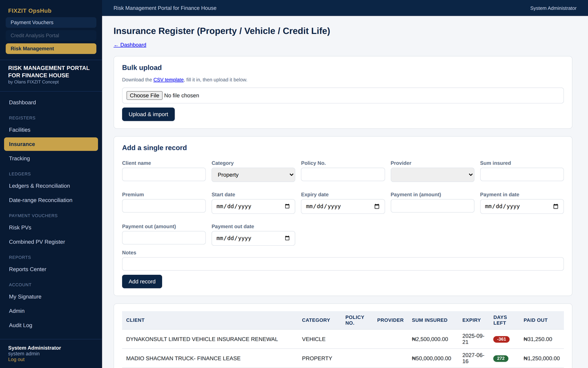Click DYNAKONSULT LIMITED VEHICLE INSURANCE RENEWAL row
The height and width of the screenshot is (368, 588).
point(343,339)
